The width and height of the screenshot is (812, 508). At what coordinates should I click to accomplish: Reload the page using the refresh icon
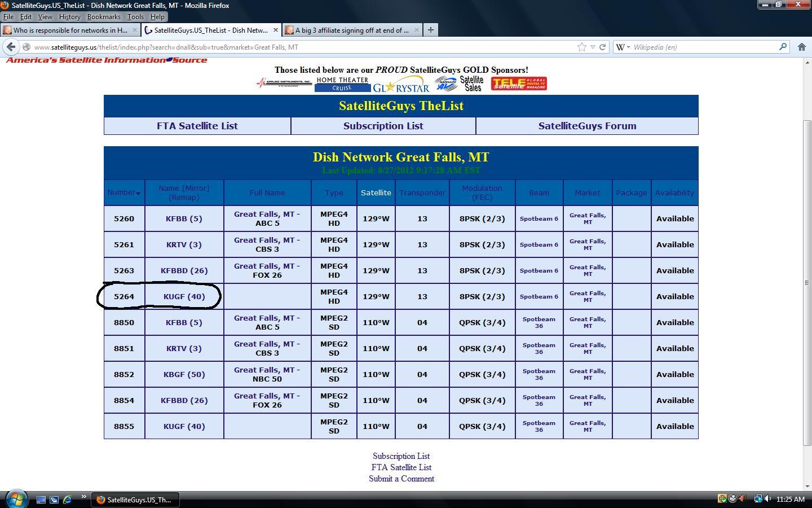coord(602,47)
